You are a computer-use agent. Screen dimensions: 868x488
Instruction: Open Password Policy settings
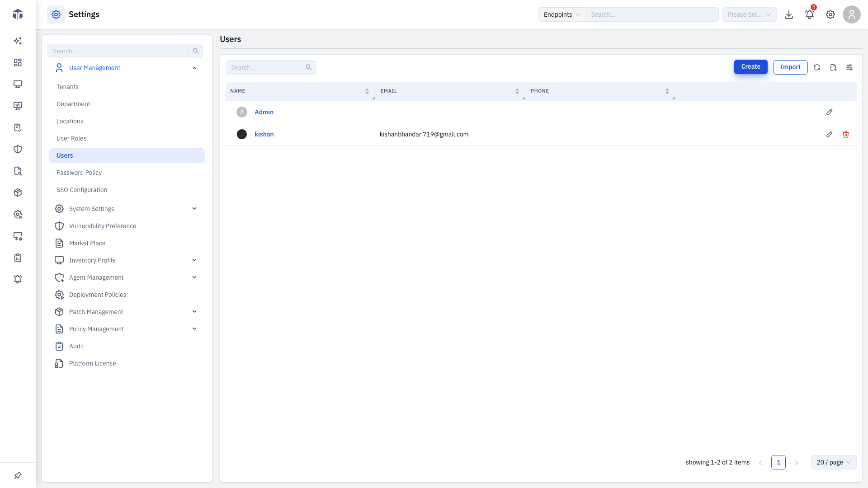tap(79, 173)
